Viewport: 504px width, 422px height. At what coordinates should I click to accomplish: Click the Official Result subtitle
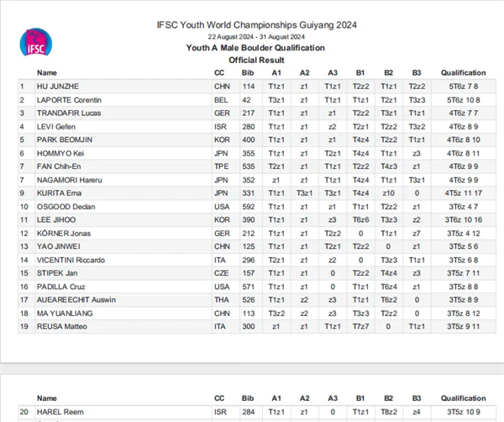(256, 61)
